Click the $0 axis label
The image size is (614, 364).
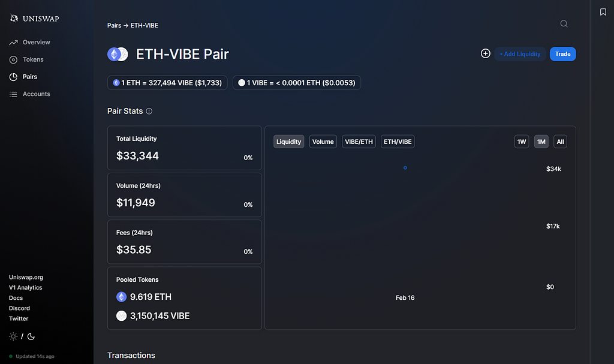[x=550, y=287]
